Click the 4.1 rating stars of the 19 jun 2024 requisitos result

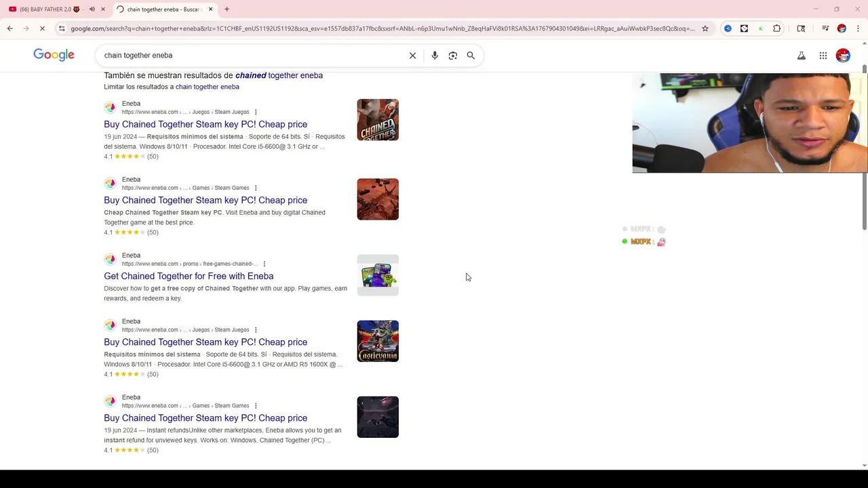pyautogui.click(x=130, y=157)
